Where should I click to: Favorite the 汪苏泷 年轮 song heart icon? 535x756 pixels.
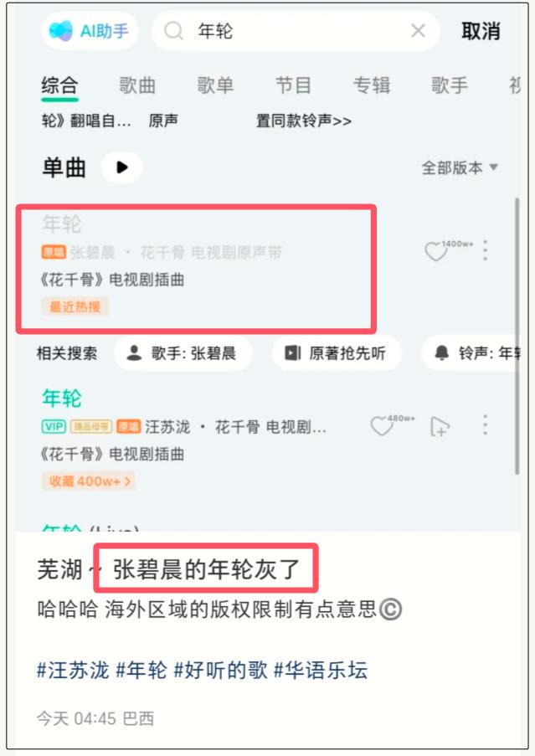pos(381,426)
